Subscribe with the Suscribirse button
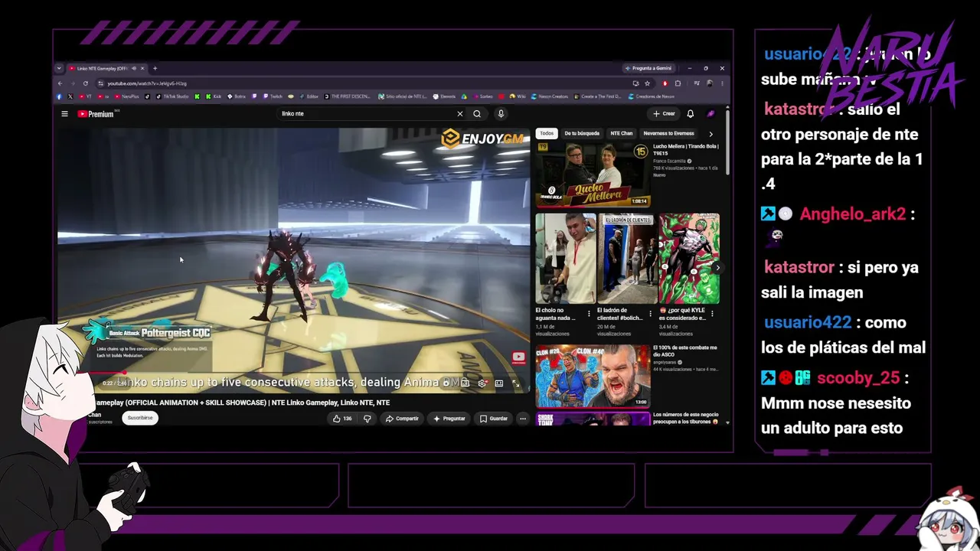Image resolution: width=980 pixels, height=551 pixels. tap(140, 418)
